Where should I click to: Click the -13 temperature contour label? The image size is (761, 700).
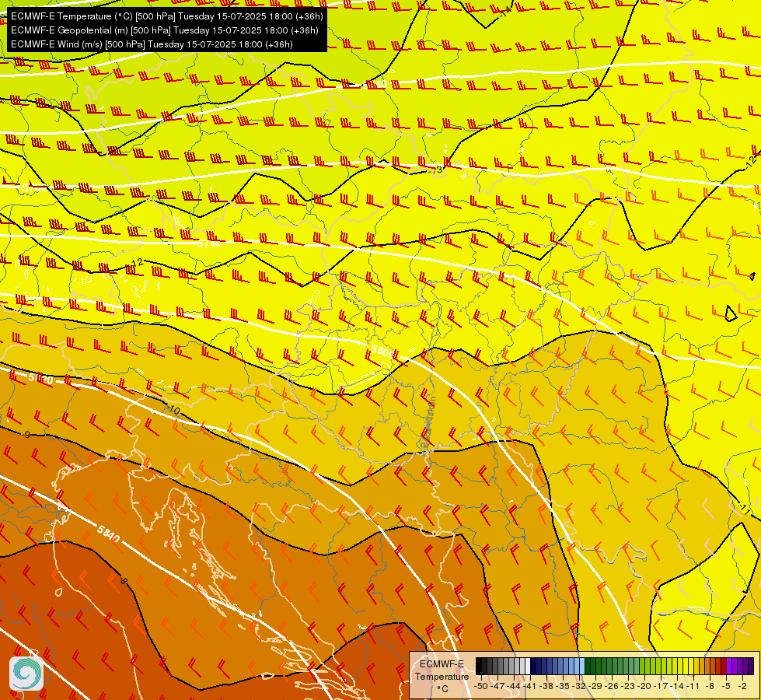(436, 170)
